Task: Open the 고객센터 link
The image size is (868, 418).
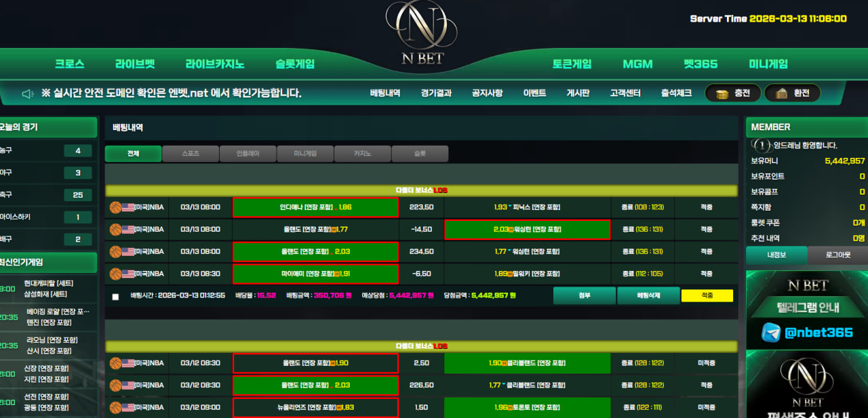Action: [x=625, y=93]
